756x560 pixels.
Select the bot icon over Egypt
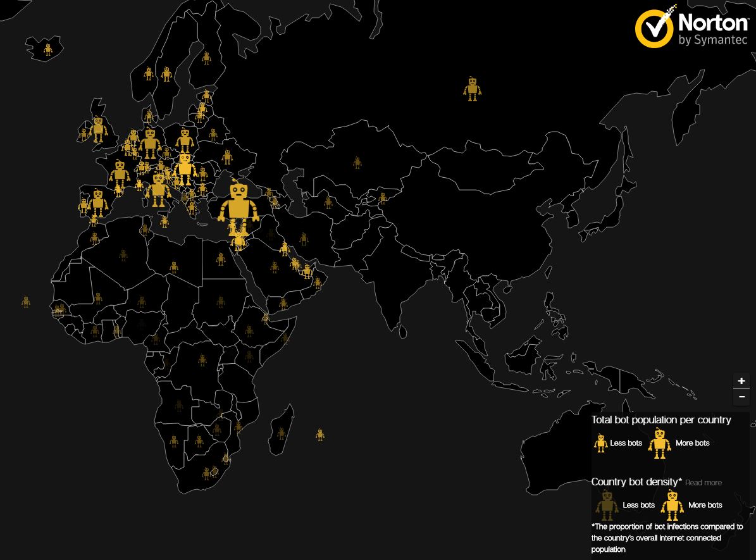pyautogui.click(x=220, y=259)
